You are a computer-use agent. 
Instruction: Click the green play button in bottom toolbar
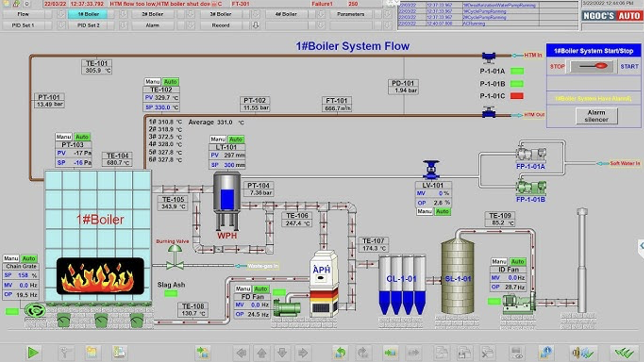[x=33, y=352]
